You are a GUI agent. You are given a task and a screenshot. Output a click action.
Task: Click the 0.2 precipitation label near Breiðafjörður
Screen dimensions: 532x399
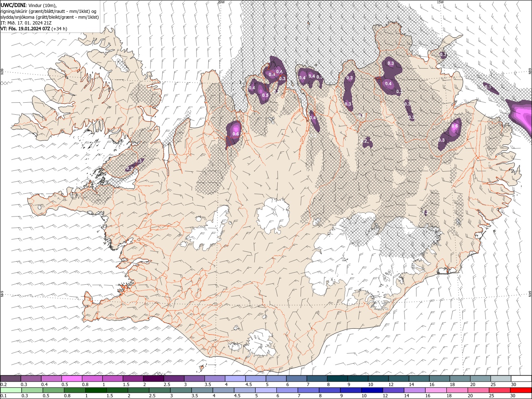(130, 168)
